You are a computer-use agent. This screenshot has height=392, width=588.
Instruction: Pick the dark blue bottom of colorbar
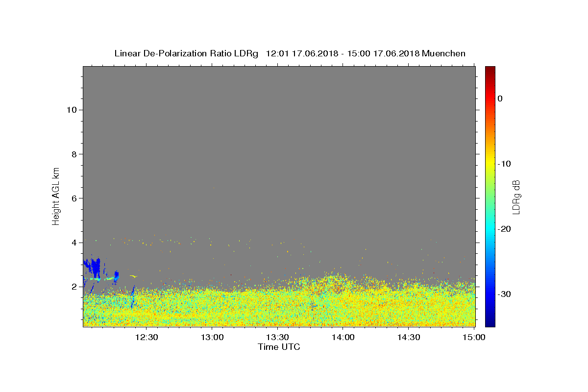[490, 322]
